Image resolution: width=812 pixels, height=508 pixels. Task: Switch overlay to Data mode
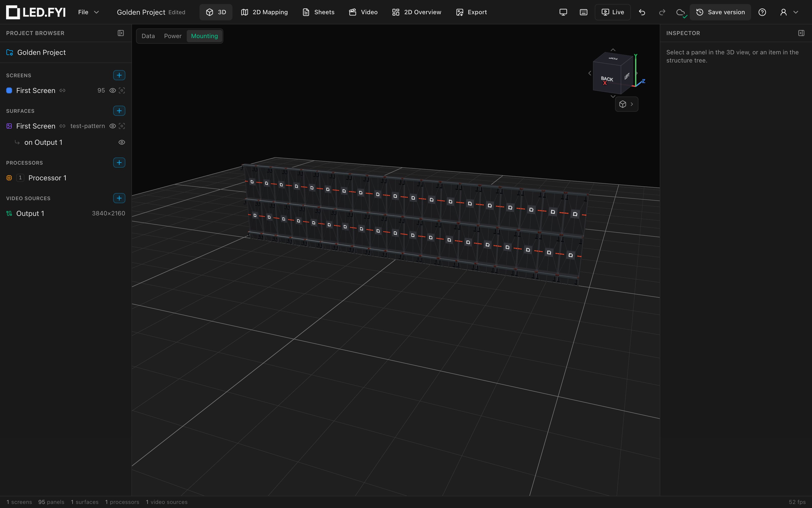click(148, 36)
